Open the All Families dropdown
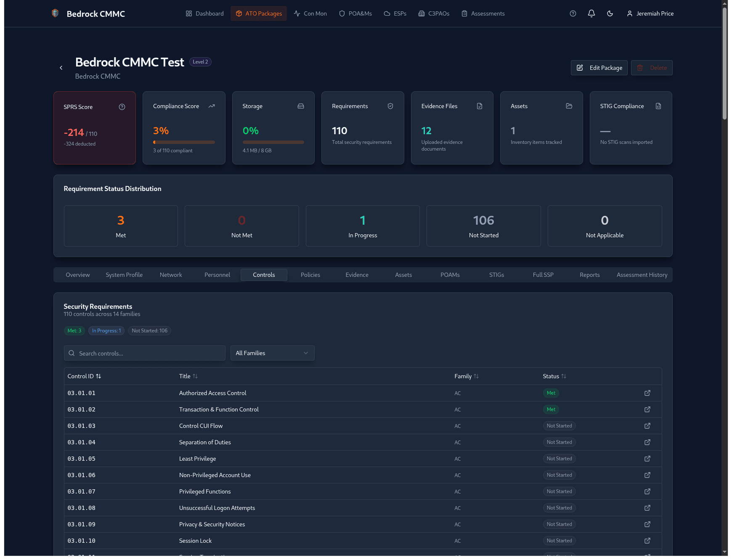 tap(272, 353)
